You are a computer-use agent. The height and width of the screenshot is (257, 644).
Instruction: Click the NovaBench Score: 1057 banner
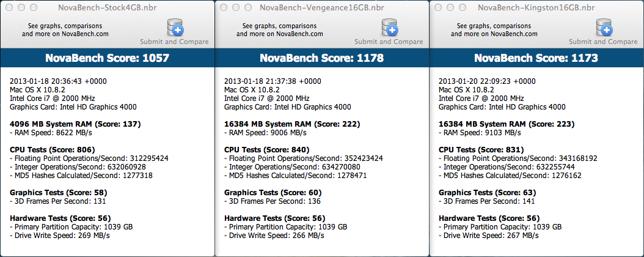click(107, 58)
